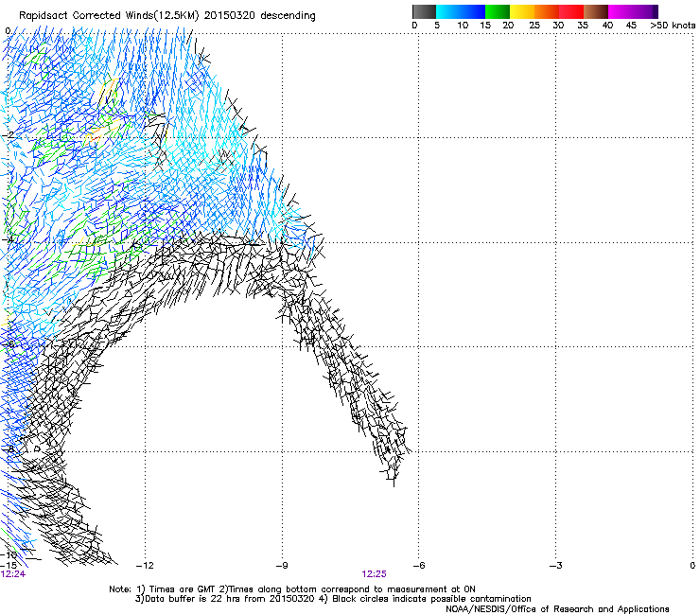Click the '-3' longitude axis label
Image resolution: width=700 pixels, height=615 pixels.
[x=556, y=566]
